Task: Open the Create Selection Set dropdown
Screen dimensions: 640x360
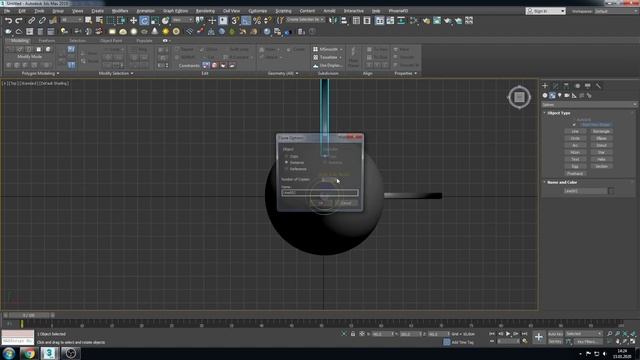Action: point(305,20)
